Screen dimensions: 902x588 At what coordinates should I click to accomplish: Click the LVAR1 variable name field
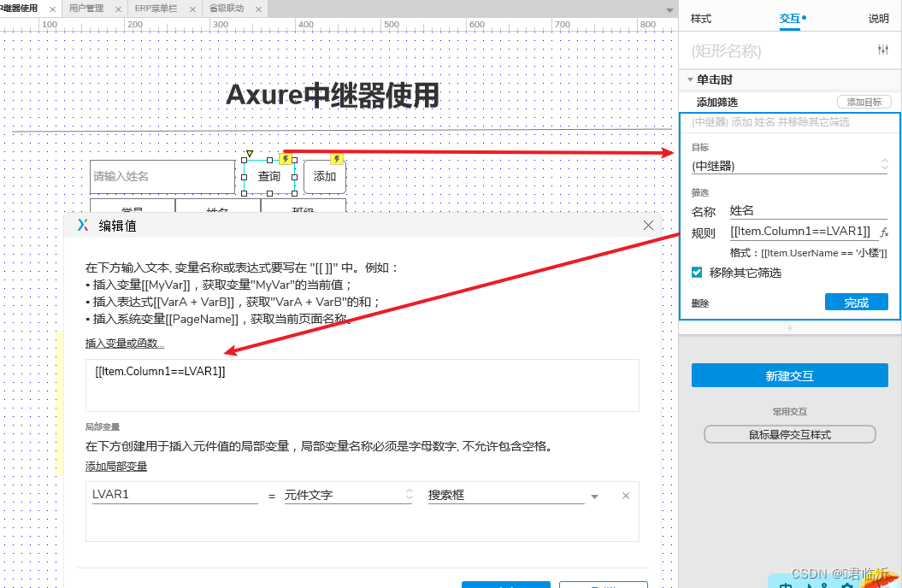pyautogui.click(x=175, y=494)
